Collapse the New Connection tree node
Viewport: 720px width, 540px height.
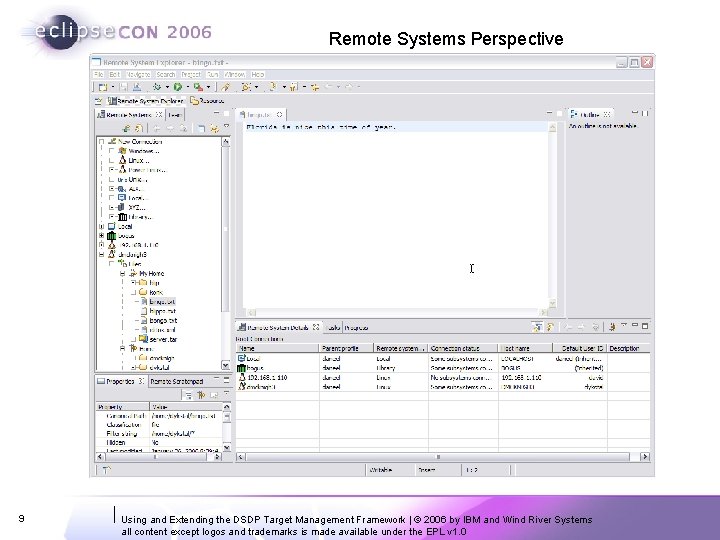pos(101,141)
